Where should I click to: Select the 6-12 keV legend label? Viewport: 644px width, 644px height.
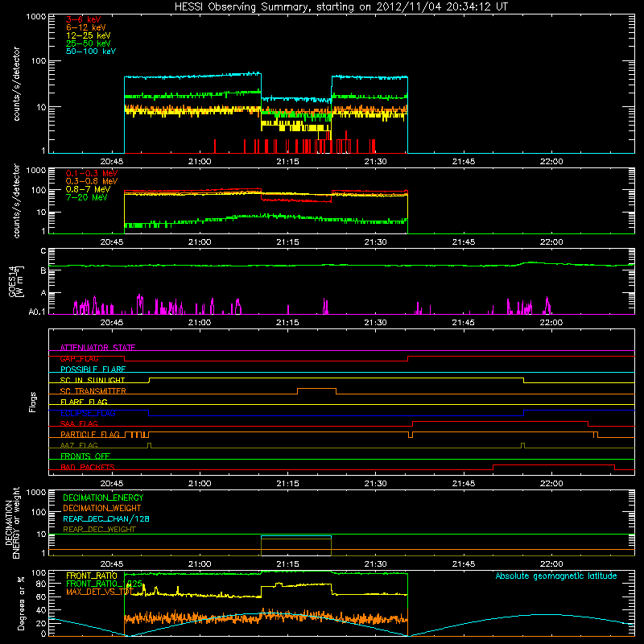click(x=86, y=27)
